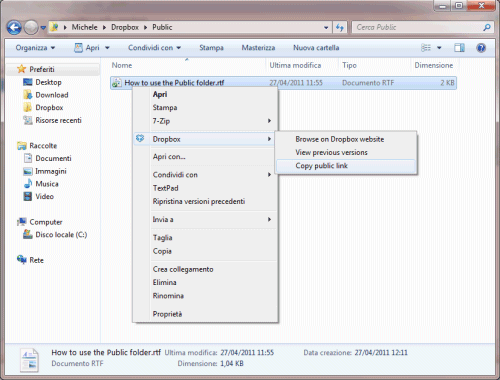Click 'Michele' in the address breadcrumb
Viewport: 500px width, 380px height.
85,27
